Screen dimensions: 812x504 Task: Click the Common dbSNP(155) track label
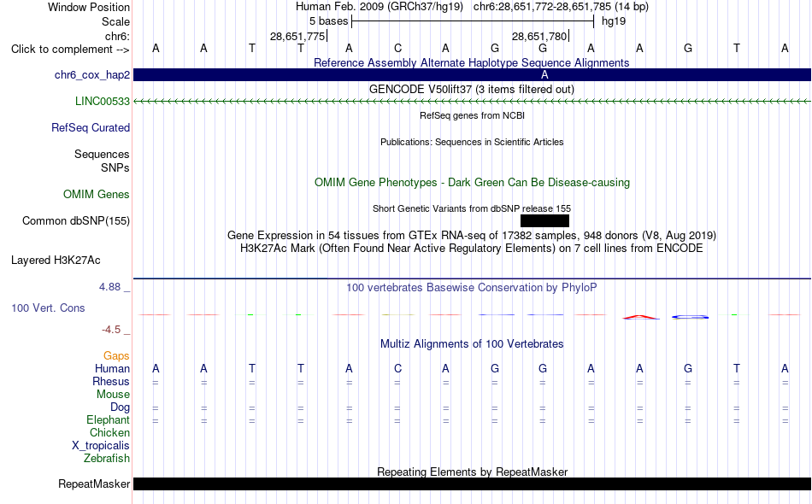pos(76,221)
